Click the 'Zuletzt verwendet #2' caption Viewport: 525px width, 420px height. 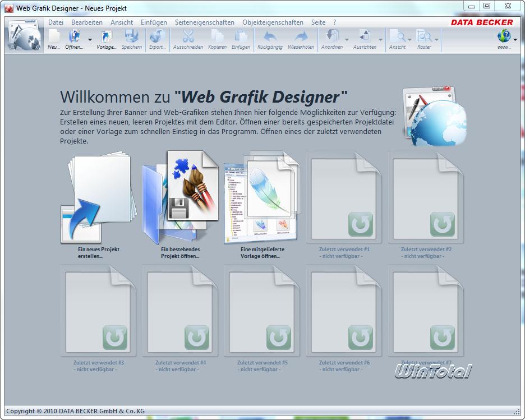[x=426, y=253]
